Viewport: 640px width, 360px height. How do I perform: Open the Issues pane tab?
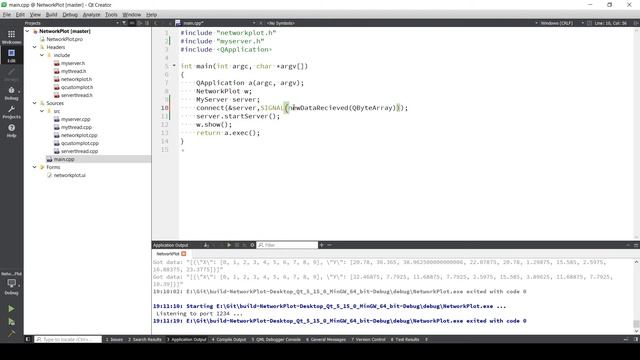click(x=115, y=340)
